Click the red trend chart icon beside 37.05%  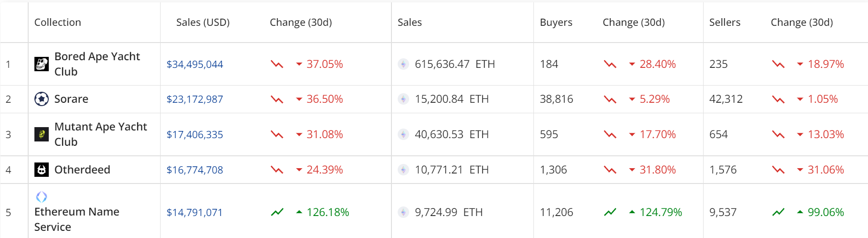point(277,64)
